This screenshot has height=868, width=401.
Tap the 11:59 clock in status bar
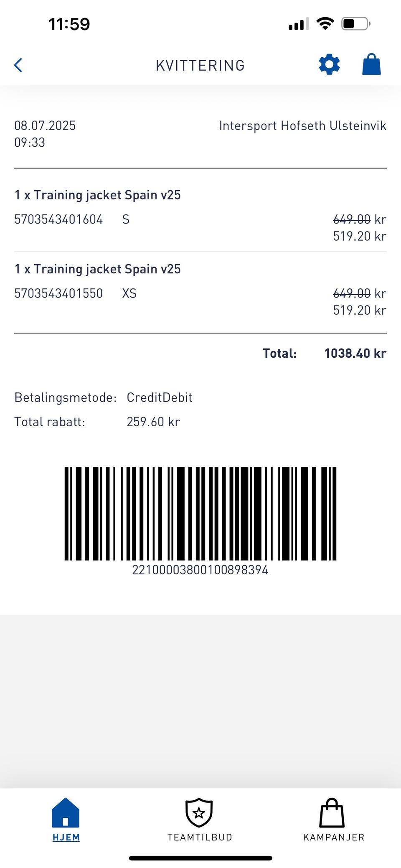coord(69,24)
